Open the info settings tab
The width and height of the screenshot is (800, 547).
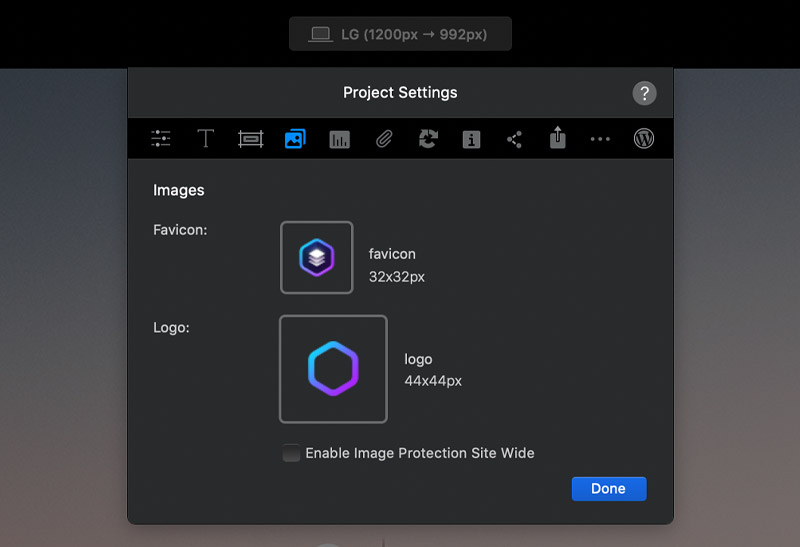click(x=471, y=139)
